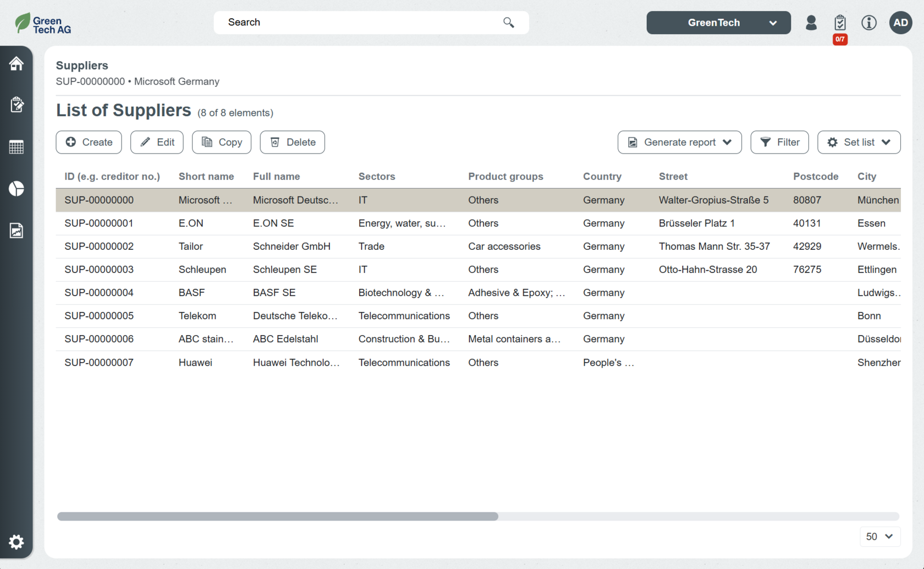
Task: Open the Filter button
Action: [779, 142]
